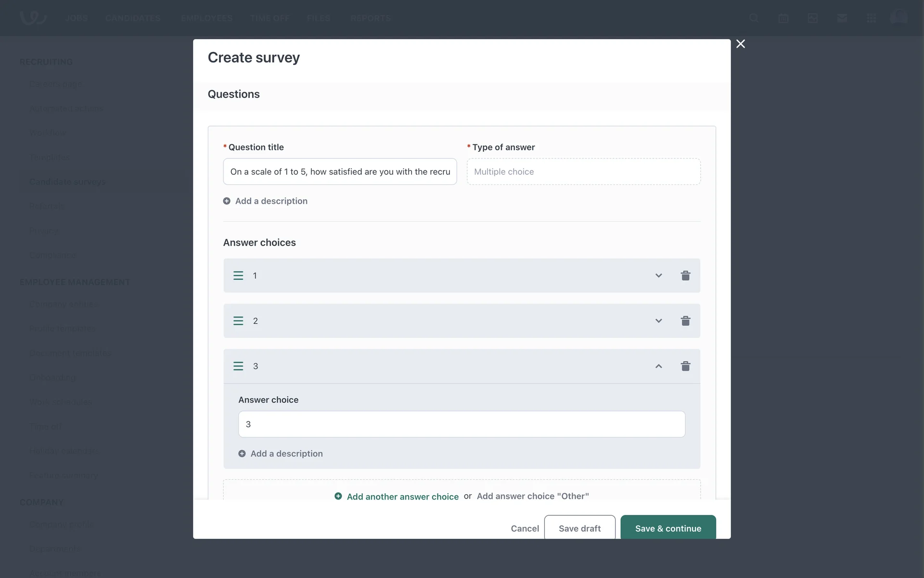Click drag handle icon for answer 1
The image size is (924, 578).
[x=238, y=276]
